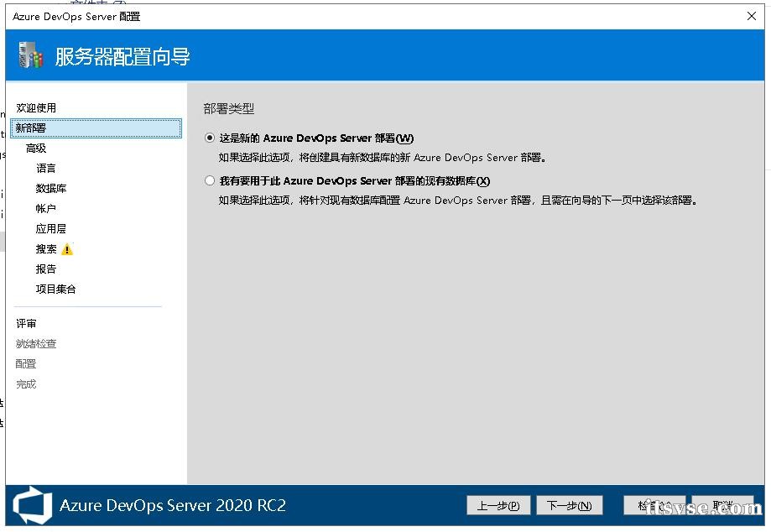Click the 下一步(N) button

[x=570, y=505]
